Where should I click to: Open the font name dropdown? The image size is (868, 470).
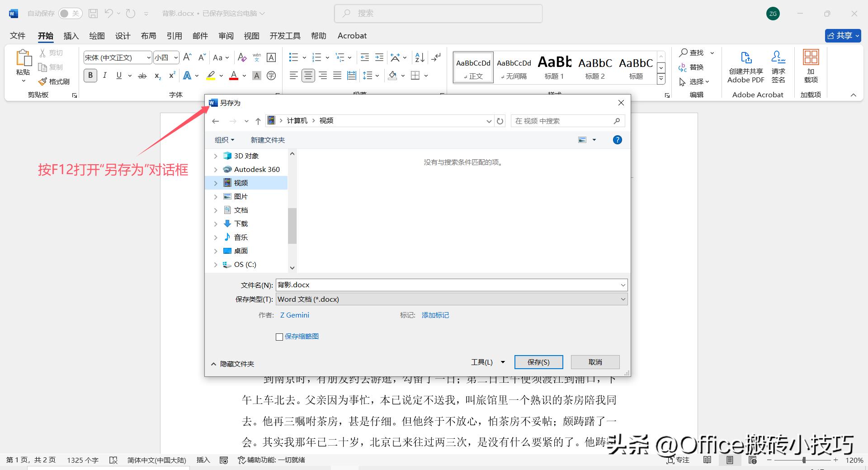coord(148,57)
